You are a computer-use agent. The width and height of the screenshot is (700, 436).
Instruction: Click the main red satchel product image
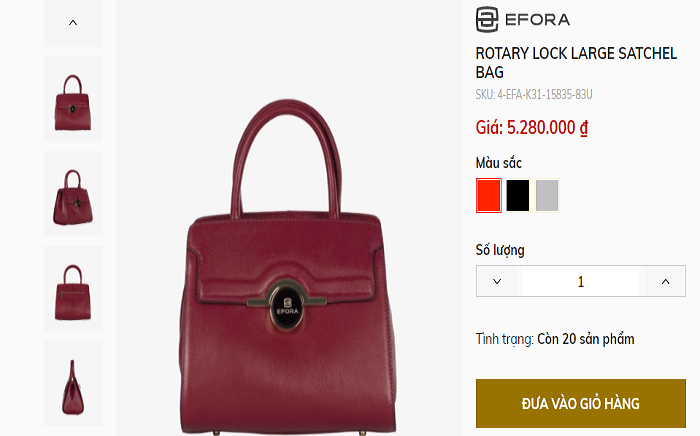click(289, 266)
